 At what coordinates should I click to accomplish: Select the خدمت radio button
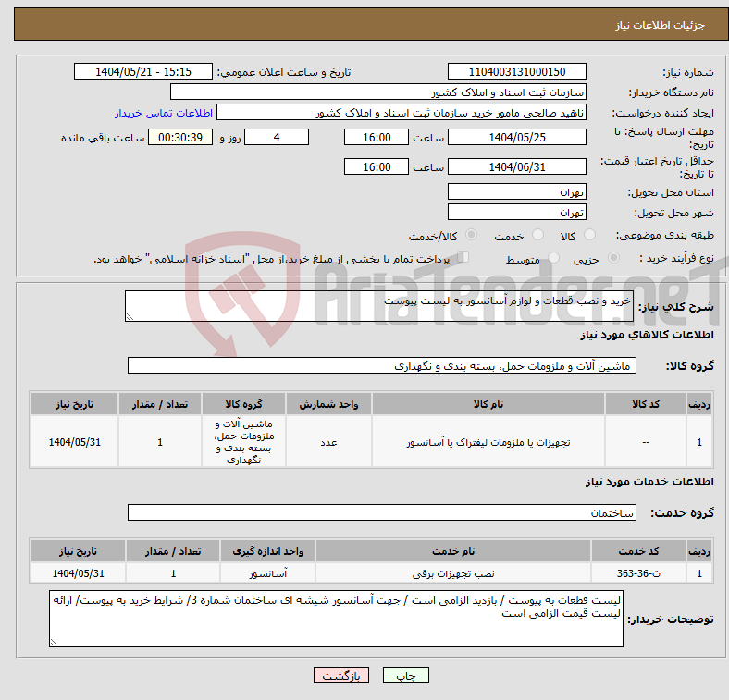(x=537, y=235)
